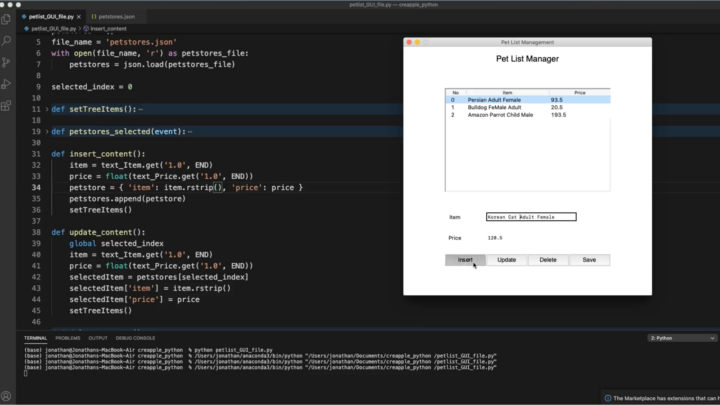Click the Marketplace notification info icon
The image size is (720, 405).
(x=608, y=398)
